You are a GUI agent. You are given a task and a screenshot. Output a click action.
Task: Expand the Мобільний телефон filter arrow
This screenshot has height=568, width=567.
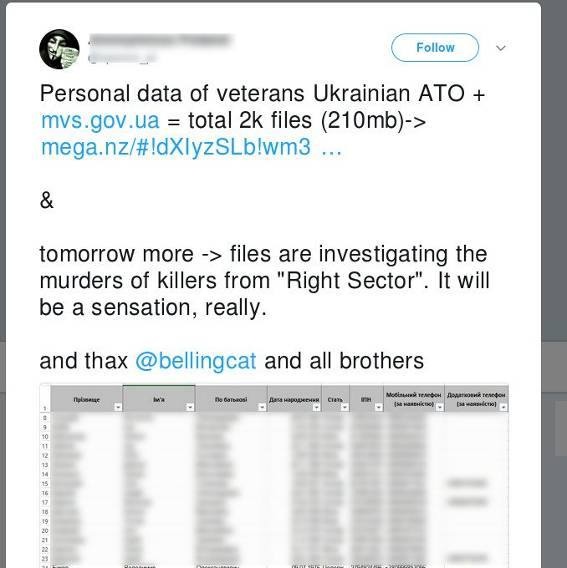click(x=440, y=407)
